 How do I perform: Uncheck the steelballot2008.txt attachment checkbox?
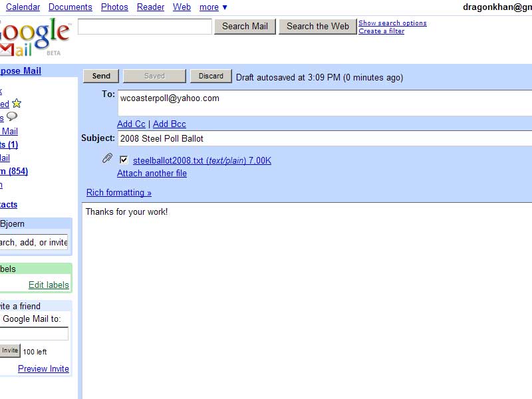coord(124,160)
